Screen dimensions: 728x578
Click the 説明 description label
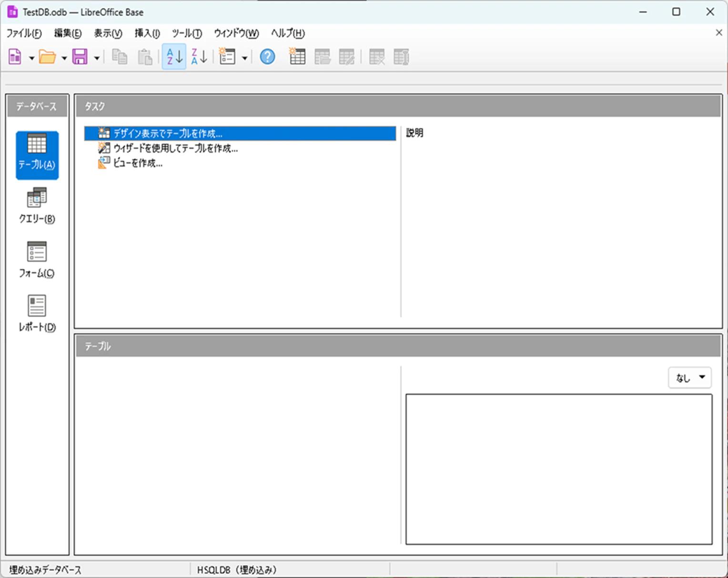point(415,133)
